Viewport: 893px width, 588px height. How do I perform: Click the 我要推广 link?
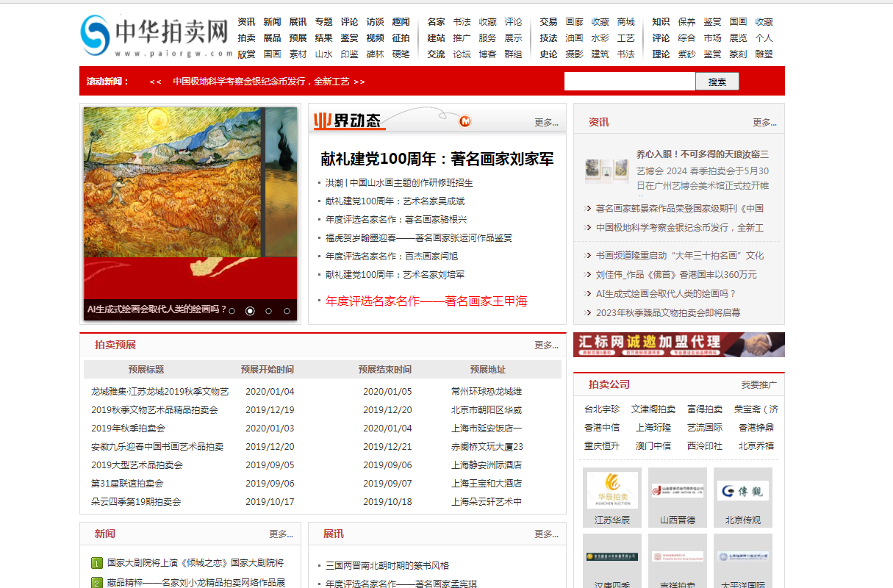[758, 385]
